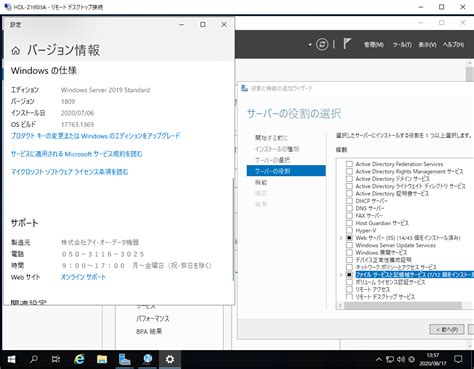Check Host Guardian サービス role

coord(349,223)
